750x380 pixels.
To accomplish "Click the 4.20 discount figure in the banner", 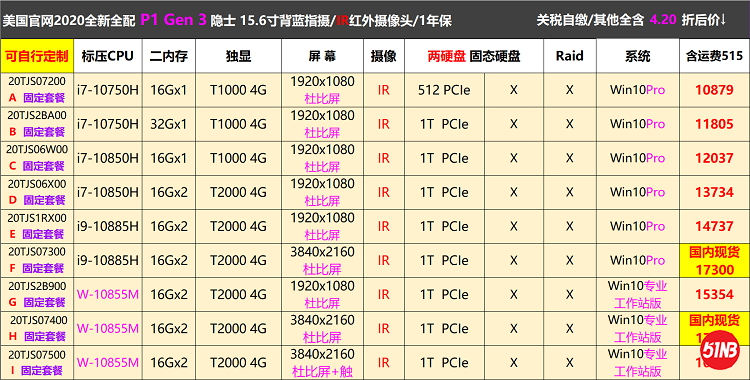I will pyautogui.click(x=663, y=20).
